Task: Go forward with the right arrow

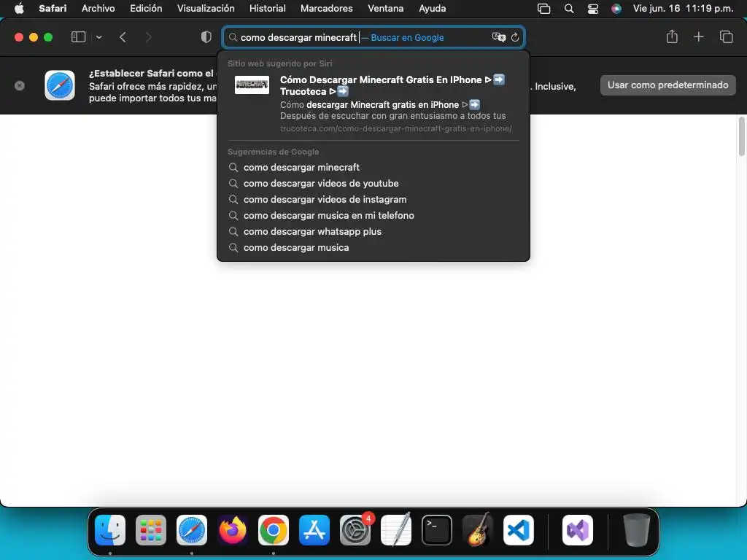Action: click(148, 37)
